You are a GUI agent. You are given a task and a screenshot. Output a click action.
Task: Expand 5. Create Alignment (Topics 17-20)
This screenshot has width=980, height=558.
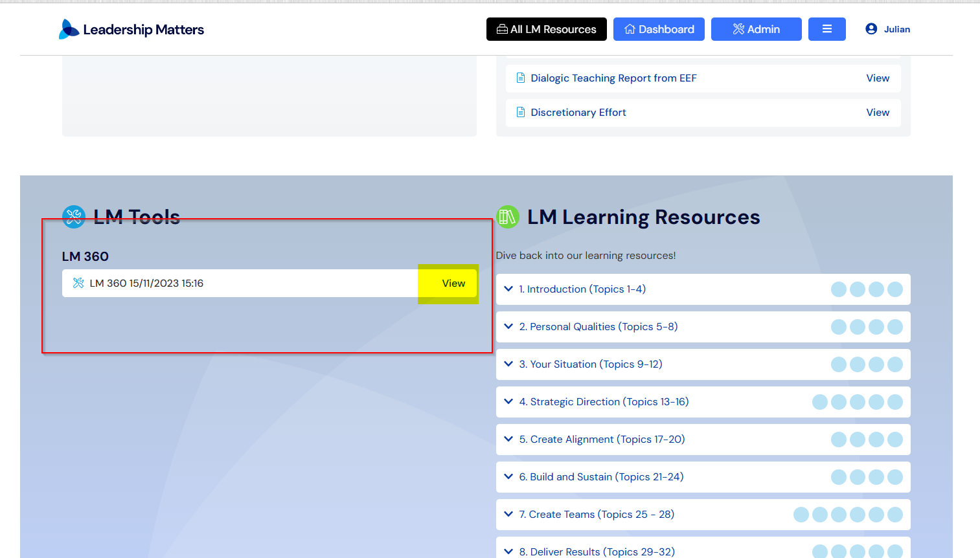tap(703, 440)
